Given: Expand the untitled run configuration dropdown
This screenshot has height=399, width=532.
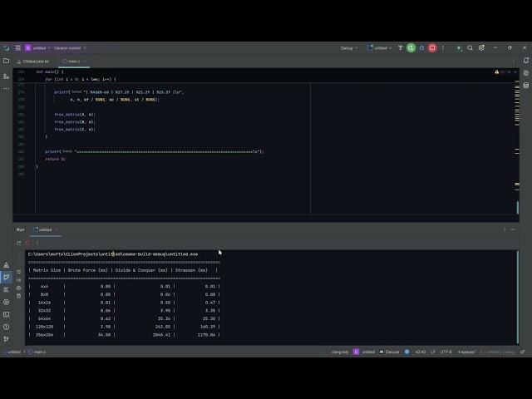Looking at the screenshot, I should pyautogui.click(x=382, y=48).
